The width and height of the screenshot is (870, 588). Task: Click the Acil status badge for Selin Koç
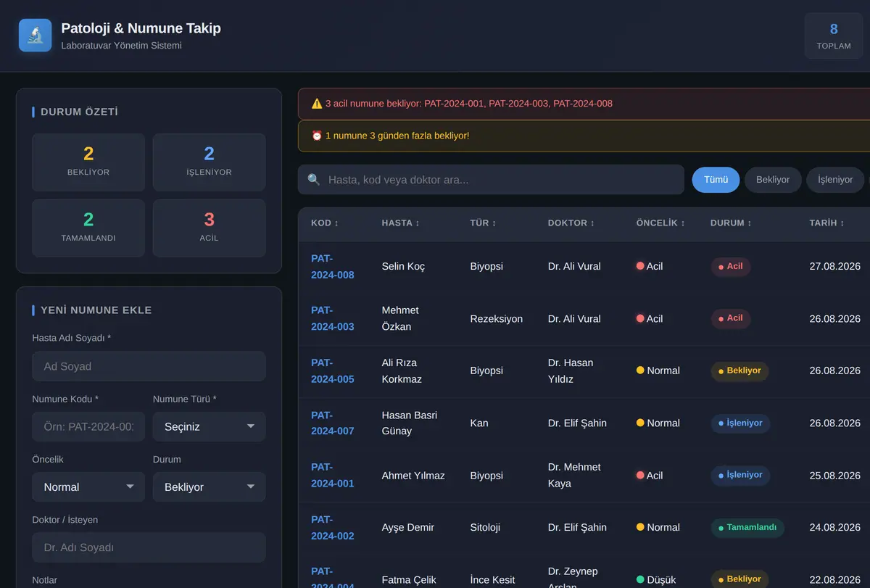(730, 266)
